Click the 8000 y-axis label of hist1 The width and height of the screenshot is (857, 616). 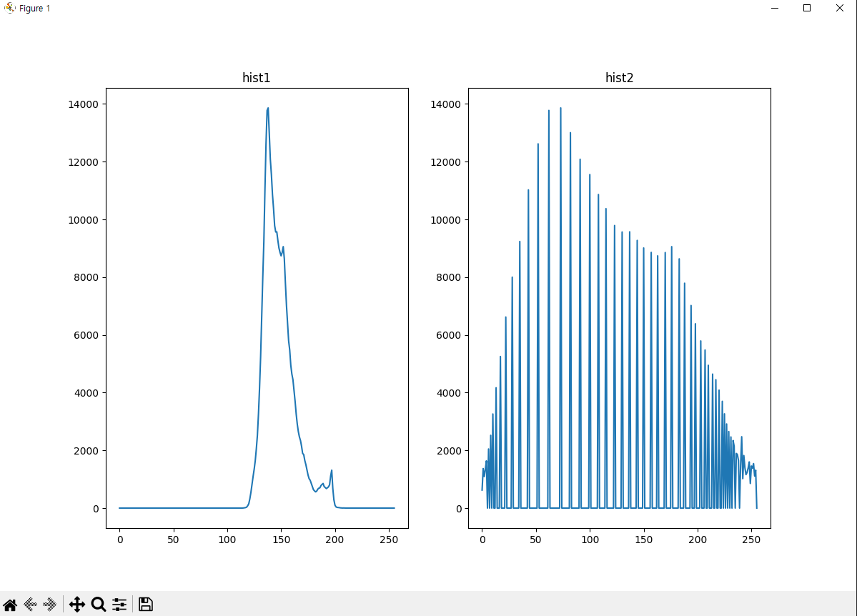point(86,278)
